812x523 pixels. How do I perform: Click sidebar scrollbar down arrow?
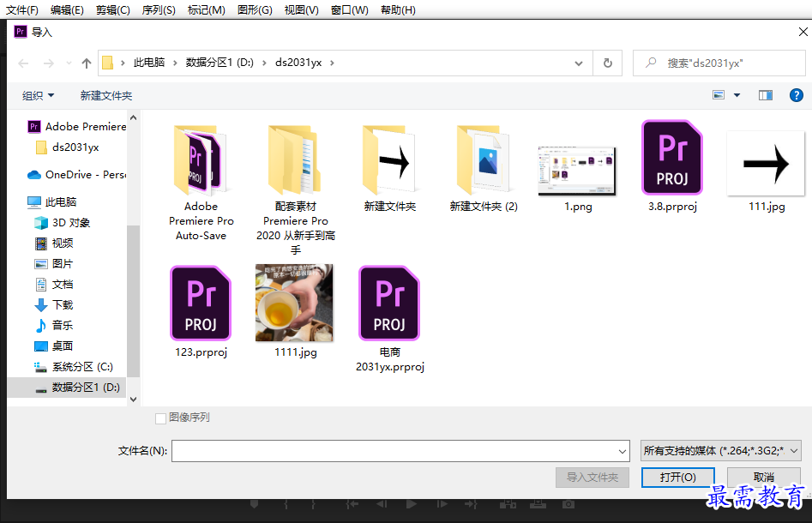point(133,400)
